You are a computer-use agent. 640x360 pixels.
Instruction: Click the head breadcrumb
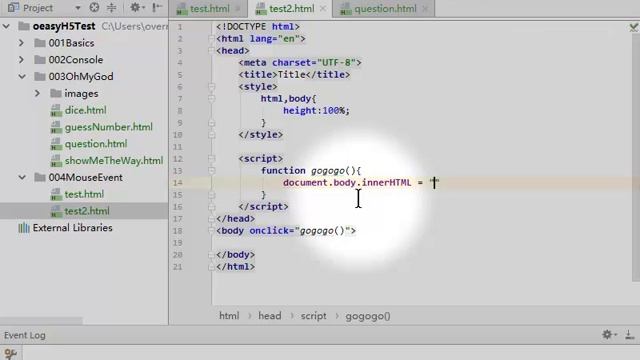(270, 316)
